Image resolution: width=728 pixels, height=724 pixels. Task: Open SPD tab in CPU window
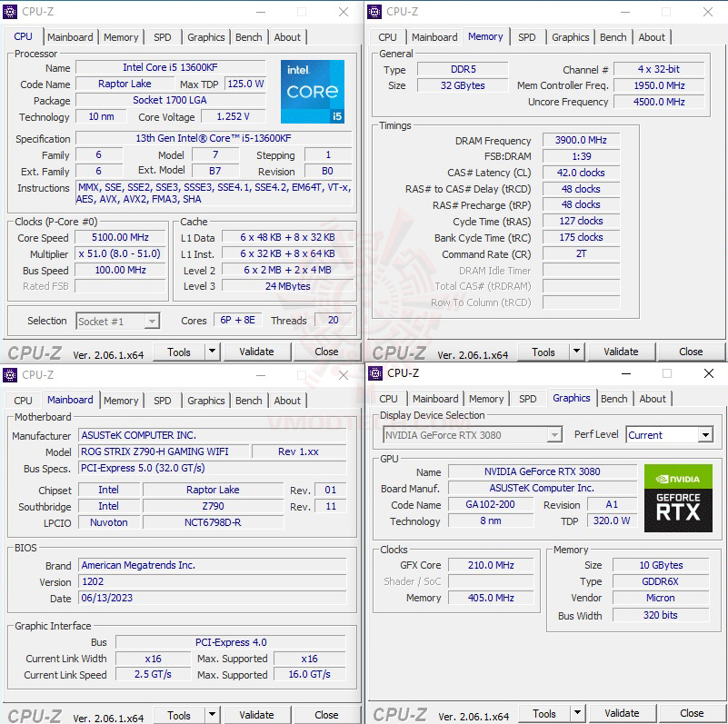click(162, 37)
